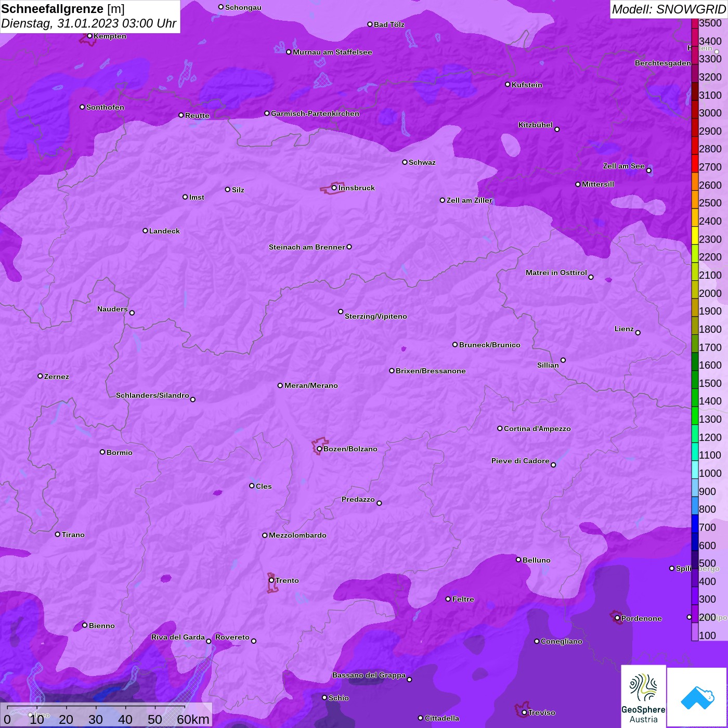The image size is (728, 728).
Task: Select the Cortina d'Ampezzo marker
Action: 500,428
